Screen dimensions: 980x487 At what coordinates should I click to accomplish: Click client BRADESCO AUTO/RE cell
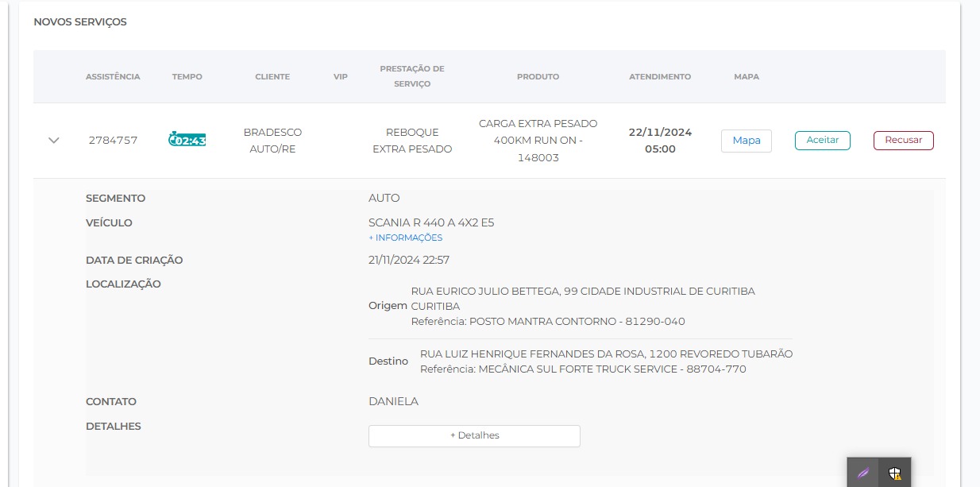point(272,141)
